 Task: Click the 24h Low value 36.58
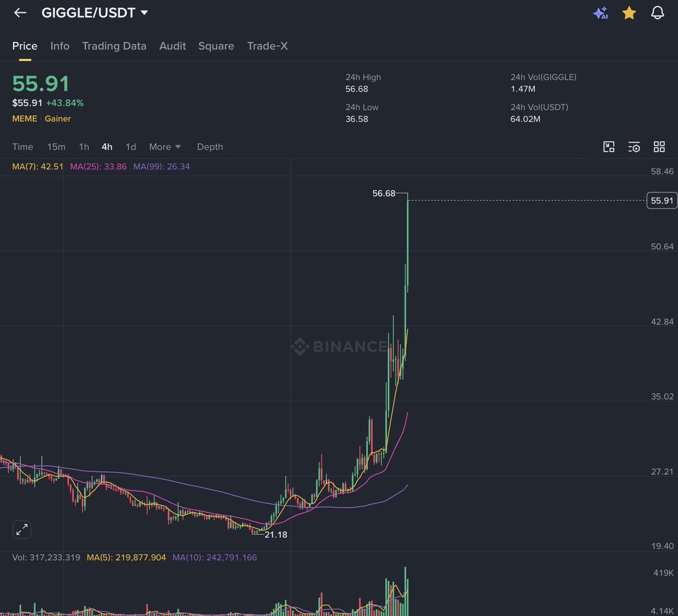pos(357,119)
